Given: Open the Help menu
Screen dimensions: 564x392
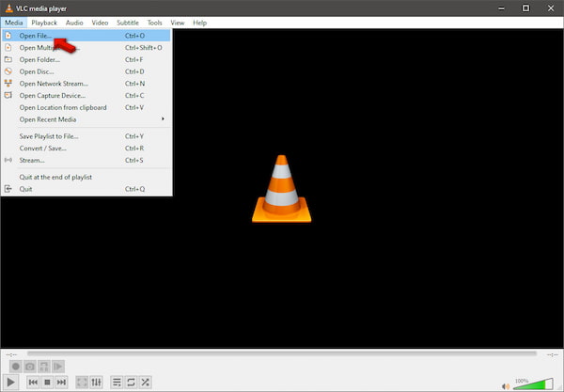Looking at the screenshot, I should point(199,23).
